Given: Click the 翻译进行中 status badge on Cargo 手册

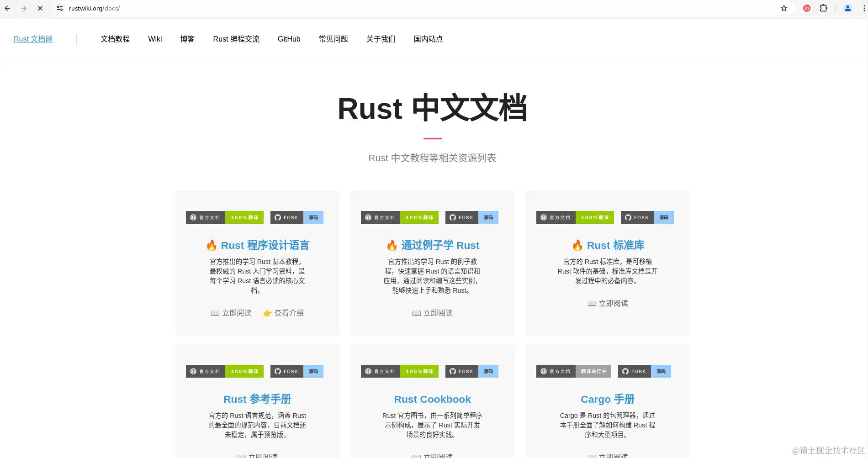Looking at the screenshot, I should (x=593, y=371).
